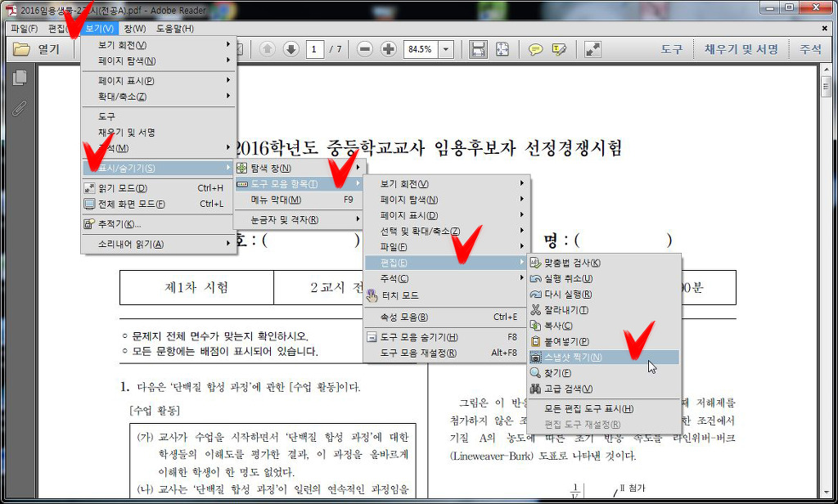Expand Page Display (페이지 표시) in the View menu
This screenshot has height=504, width=838.
[159, 81]
